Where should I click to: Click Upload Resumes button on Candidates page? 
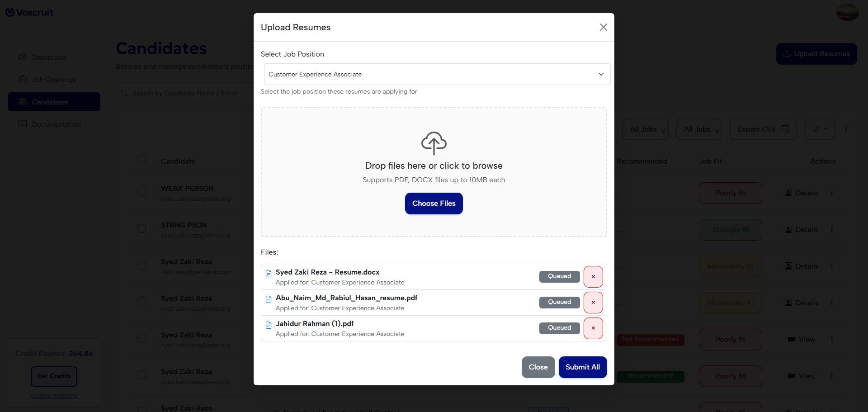816,54
